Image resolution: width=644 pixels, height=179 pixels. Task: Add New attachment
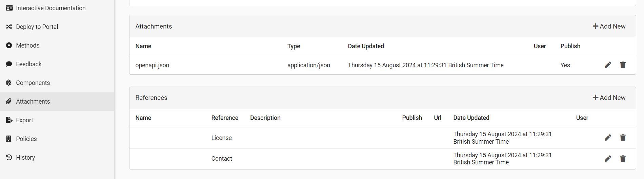(x=609, y=26)
